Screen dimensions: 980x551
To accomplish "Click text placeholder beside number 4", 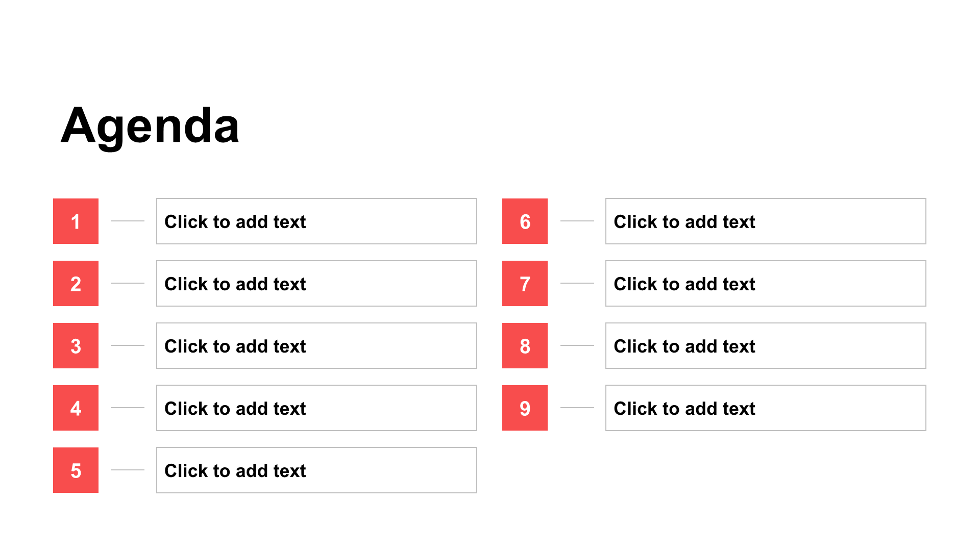I will [316, 408].
